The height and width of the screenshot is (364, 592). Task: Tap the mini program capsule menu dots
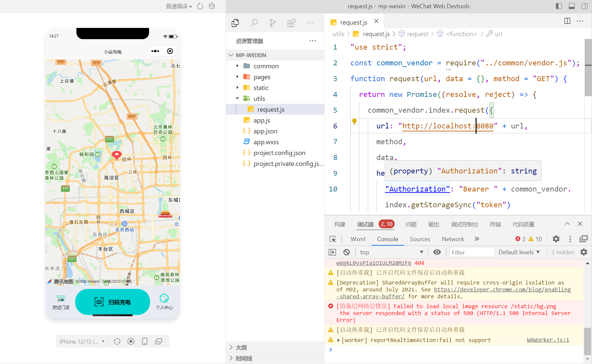click(155, 51)
